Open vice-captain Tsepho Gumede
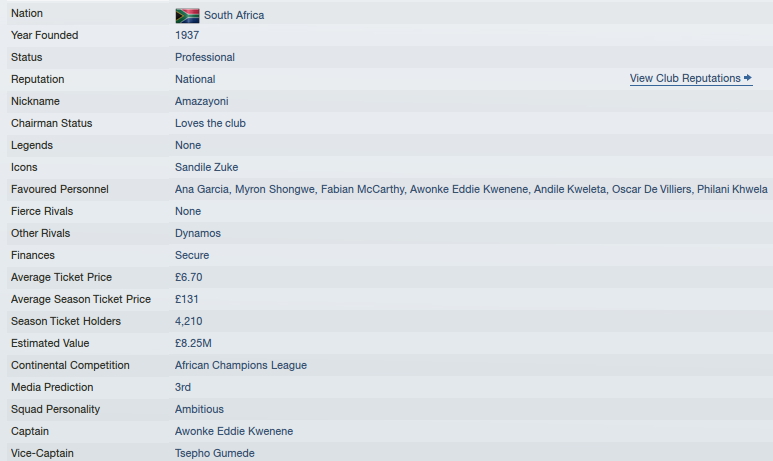 click(x=215, y=453)
